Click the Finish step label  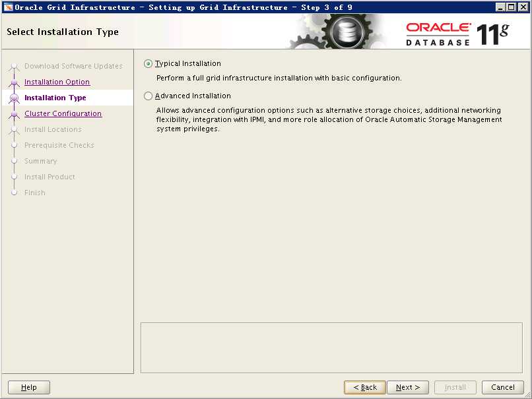(x=34, y=193)
